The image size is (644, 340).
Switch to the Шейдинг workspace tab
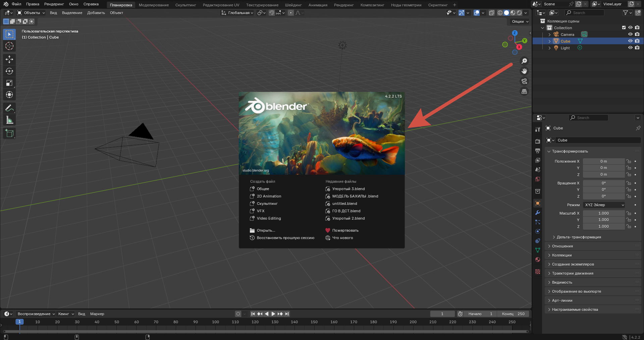[x=293, y=5]
